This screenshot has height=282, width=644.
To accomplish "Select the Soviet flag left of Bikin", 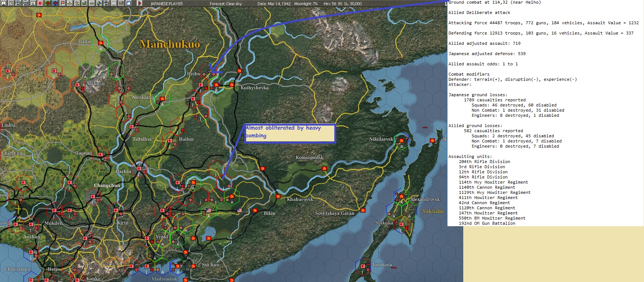I will pos(255,211).
